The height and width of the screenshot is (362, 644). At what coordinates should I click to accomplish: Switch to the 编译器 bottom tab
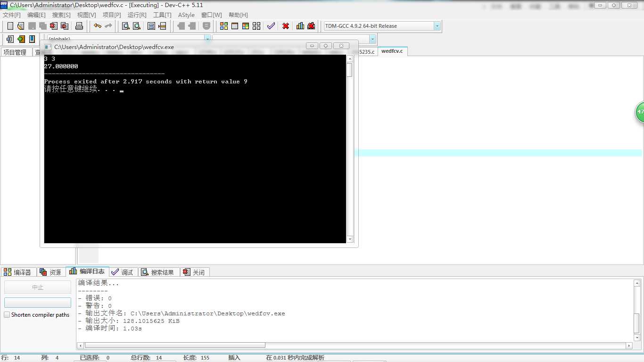tap(18, 272)
